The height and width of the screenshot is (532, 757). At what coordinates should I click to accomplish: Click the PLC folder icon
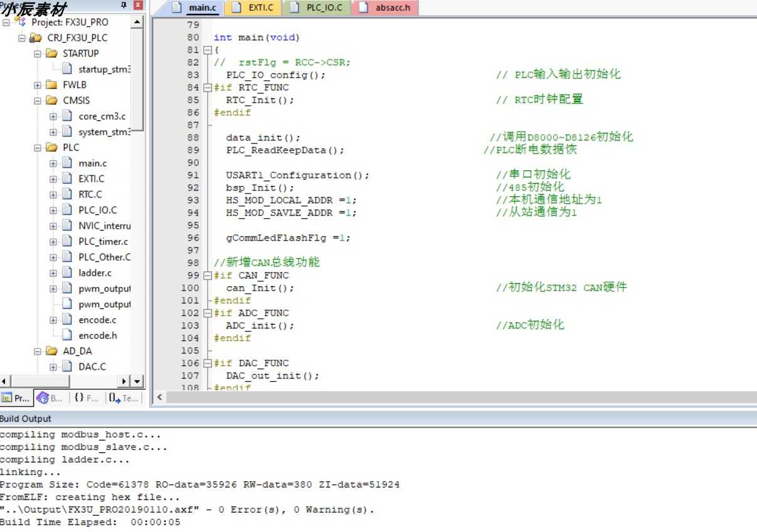pyautogui.click(x=51, y=147)
